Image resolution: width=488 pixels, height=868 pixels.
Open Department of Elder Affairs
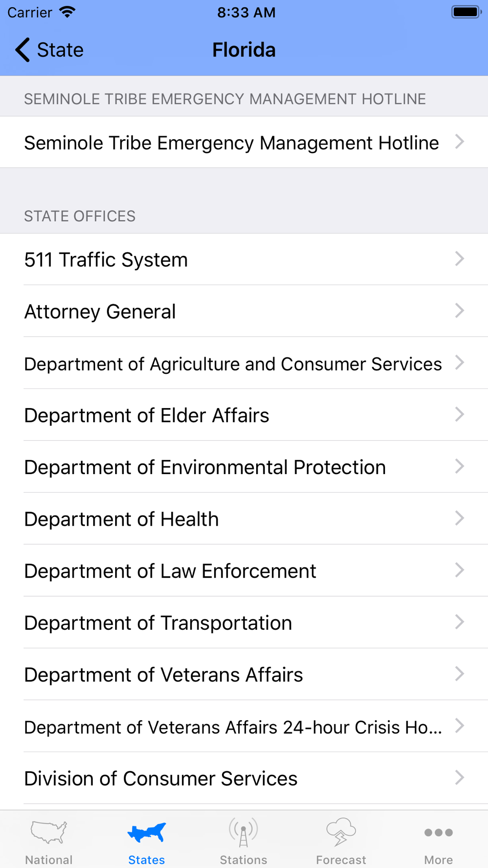[x=244, y=415]
